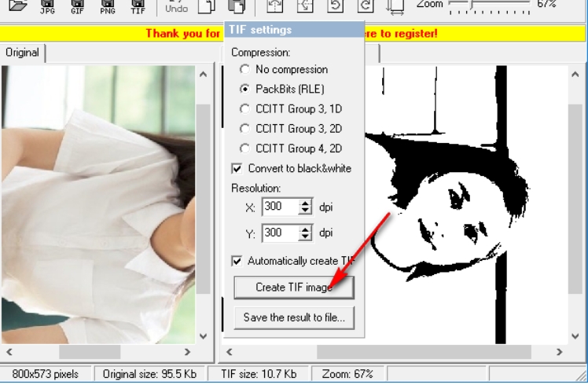Decrease the X resolution with down arrow

305,211
